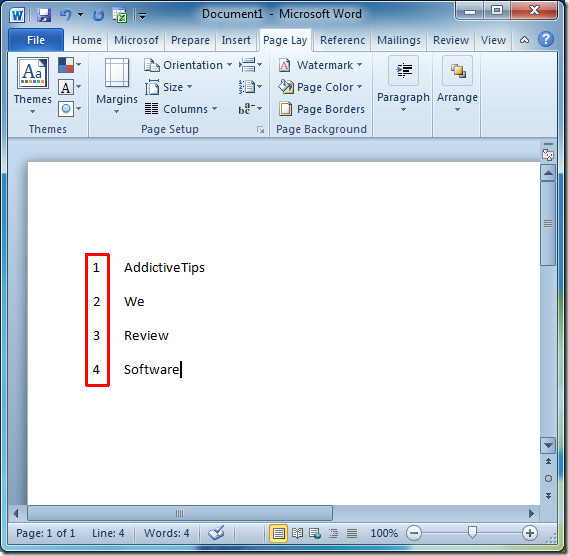Open the Columns dropdown
The height and width of the screenshot is (556, 569).
(181, 109)
